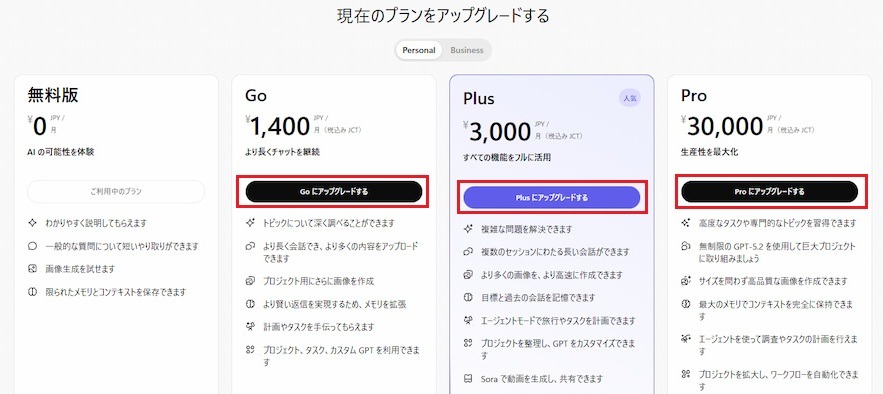This screenshot has height=394, width=883.
Task: Click the Go plan icon beside 計画やタスクを手伝ってもらえます
Action: click(251, 326)
